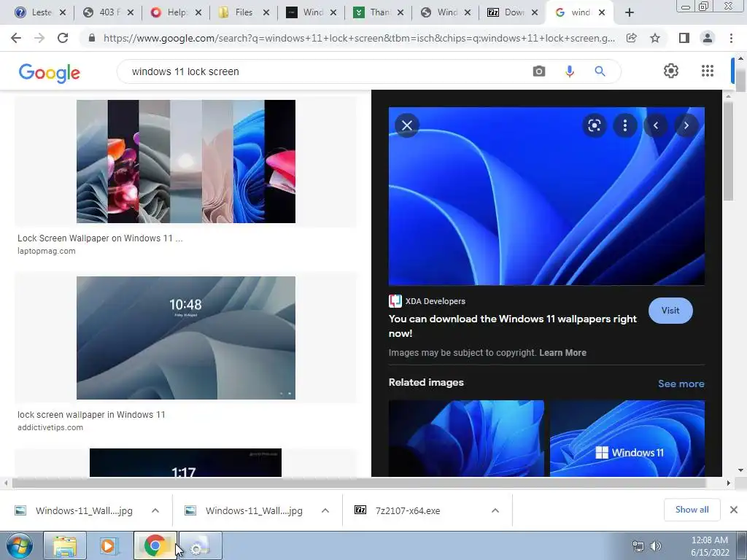Click the padlock site info icon
Viewport: 747px width, 560px height.
click(x=92, y=38)
